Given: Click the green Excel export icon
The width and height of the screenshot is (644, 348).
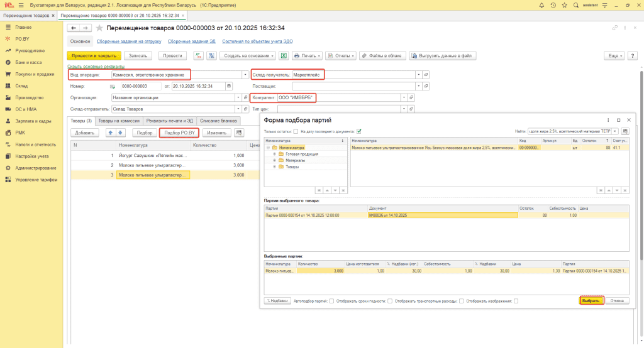Looking at the screenshot, I should tap(284, 55).
